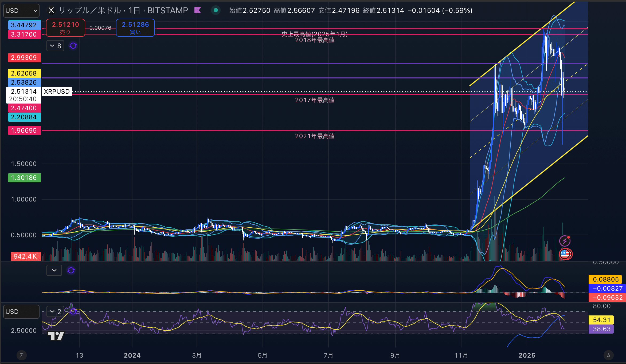Click the 38.63 RSI value label
Image resolution: width=626 pixels, height=364 pixels.
click(601, 329)
